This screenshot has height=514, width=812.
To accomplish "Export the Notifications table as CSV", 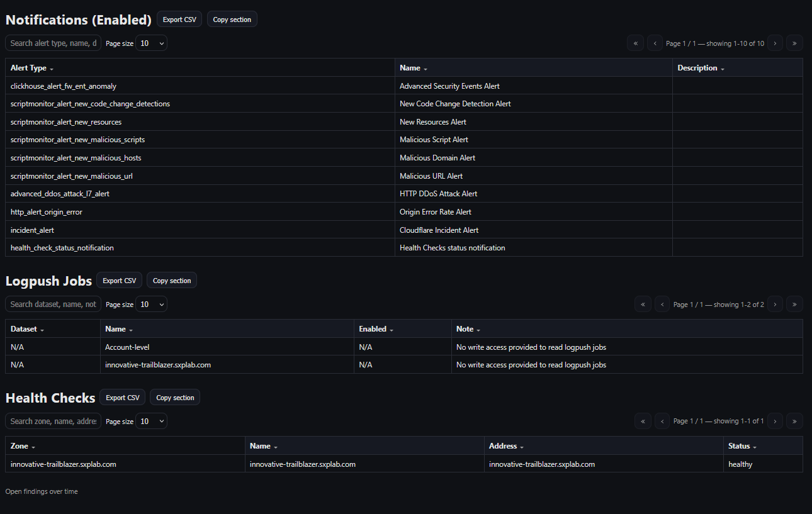I will coord(179,19).
